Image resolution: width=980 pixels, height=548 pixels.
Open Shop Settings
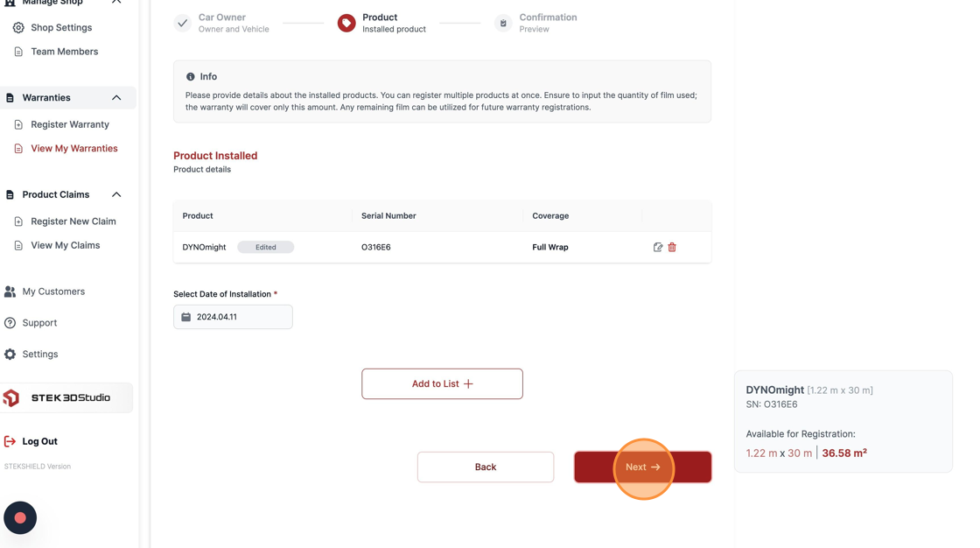click(x=61, y=27)
